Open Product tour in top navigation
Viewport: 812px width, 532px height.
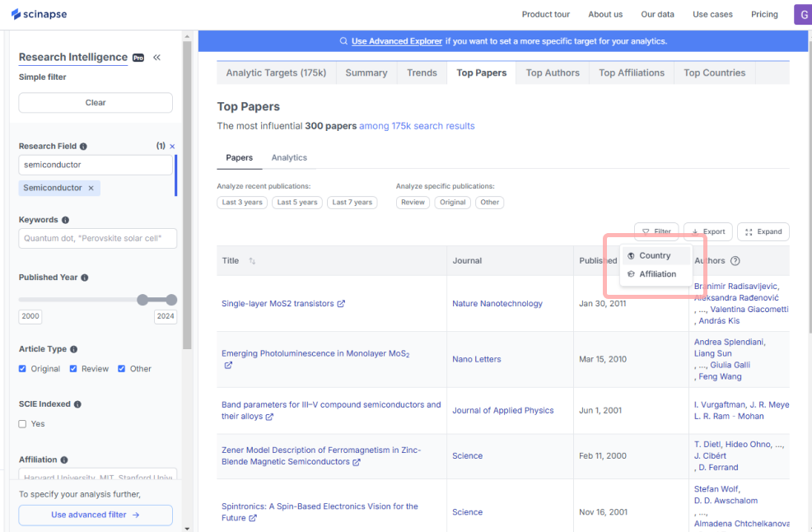(546, 15)
